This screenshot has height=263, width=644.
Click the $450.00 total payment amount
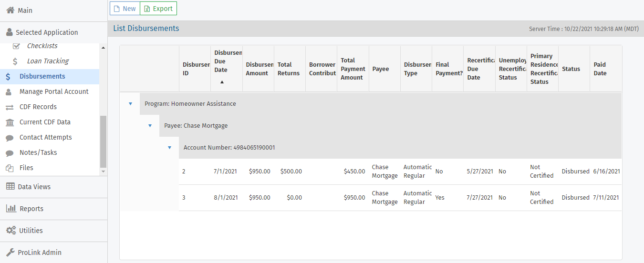[x=354, y=172]
